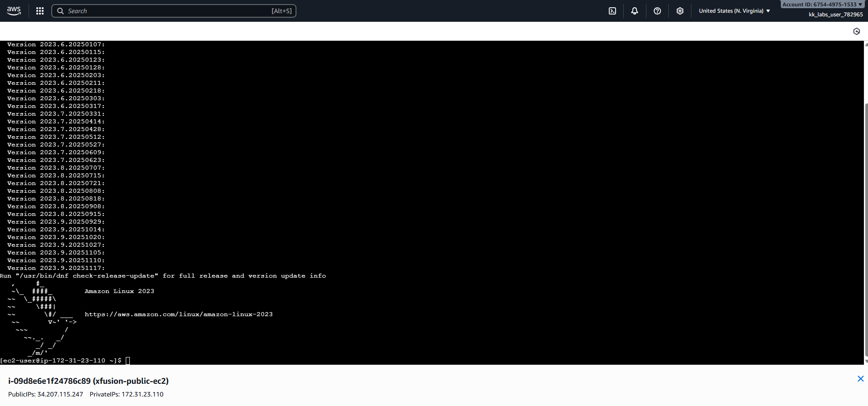Click the line Version 2023.6.20250107
Screen dimensions: 868x406
pyautogui.click(x=56, y=44)
